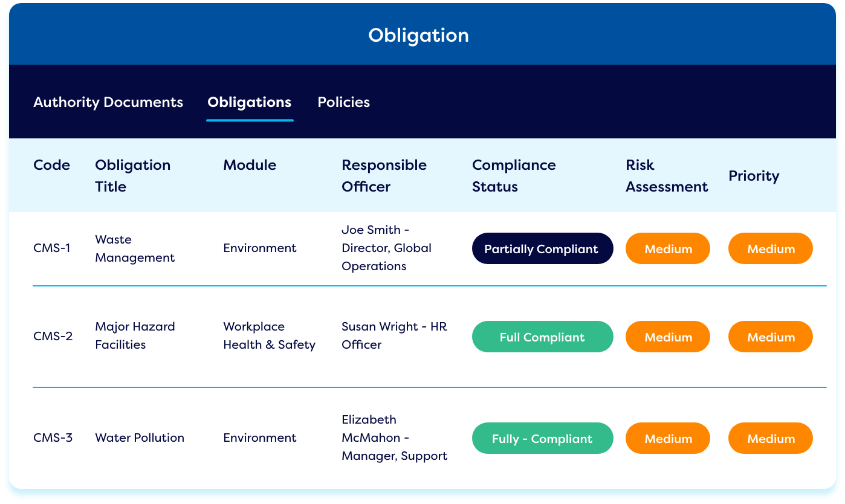Viewport: 845px width, 504px height.
Task: Switch to the Authority Documents tab
Action: (x=108, y=102)
